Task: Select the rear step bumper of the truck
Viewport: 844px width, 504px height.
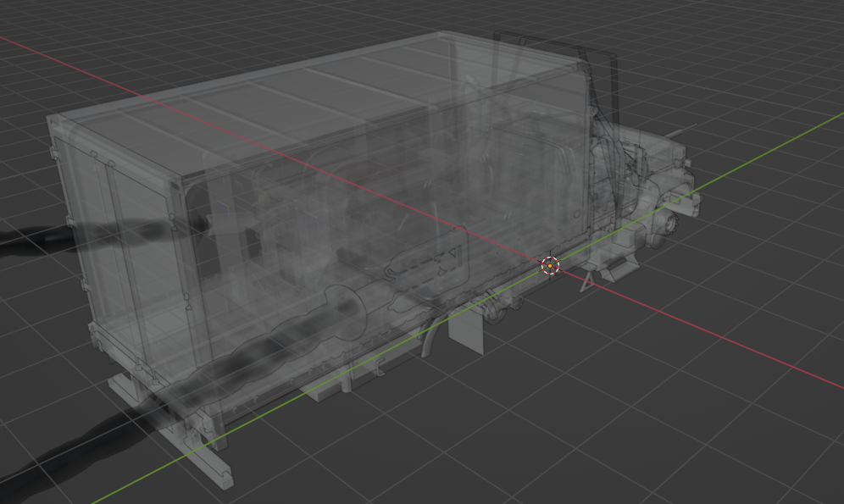Action: tap(172, 433)
